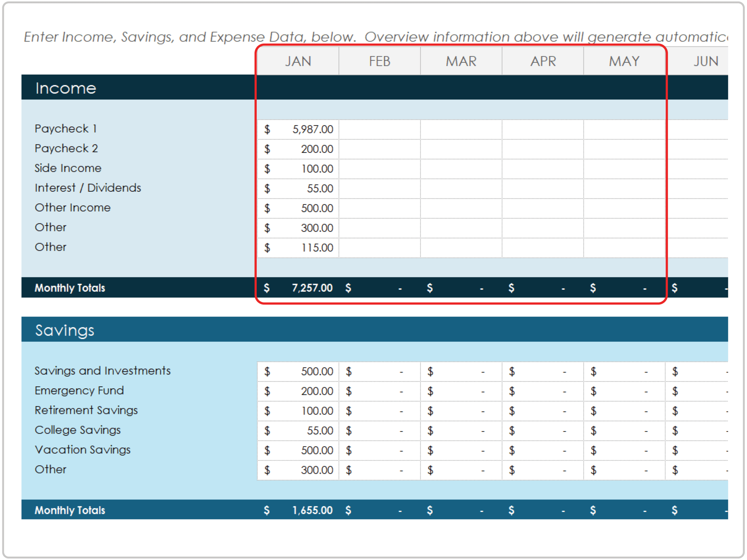Click the Income section header bar

point(66,88)
